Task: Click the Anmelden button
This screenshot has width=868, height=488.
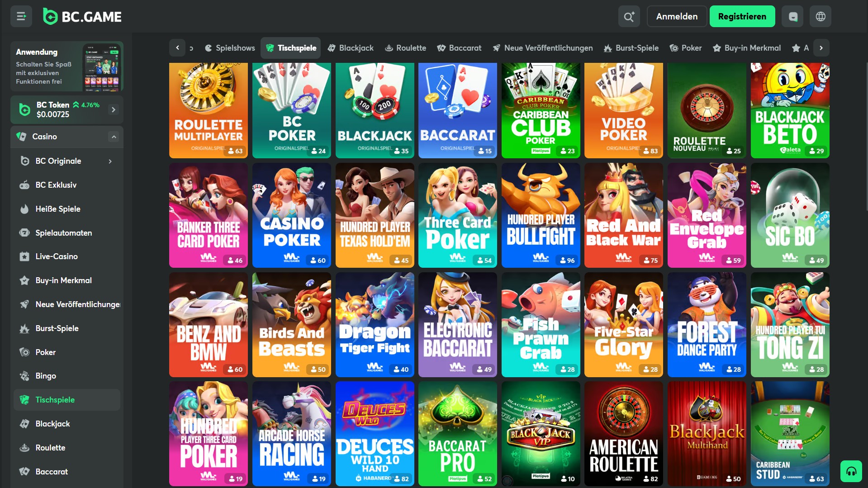Action: point(676,16)
